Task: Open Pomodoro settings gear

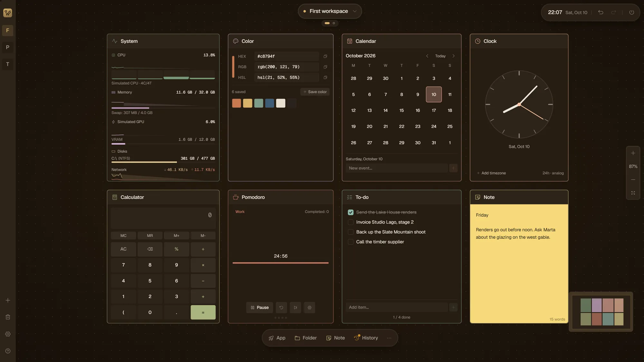Action: pos(309,308)
